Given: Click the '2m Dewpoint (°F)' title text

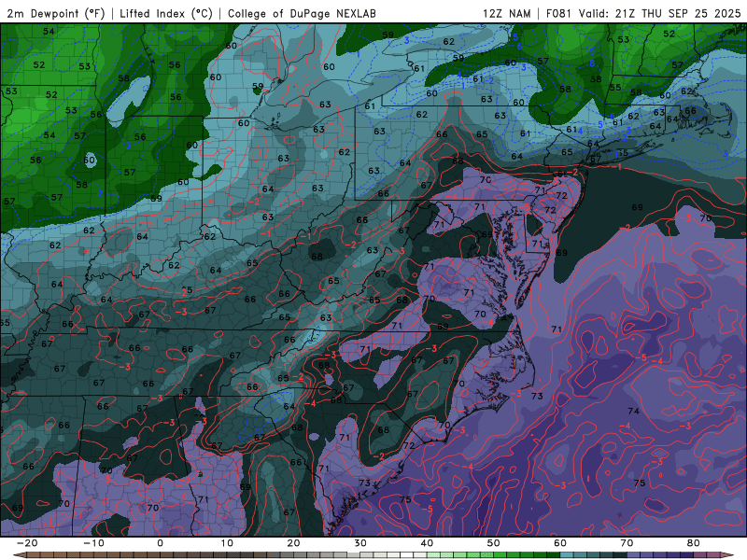Looking at the screenshot, I should (x=55, y=14).
